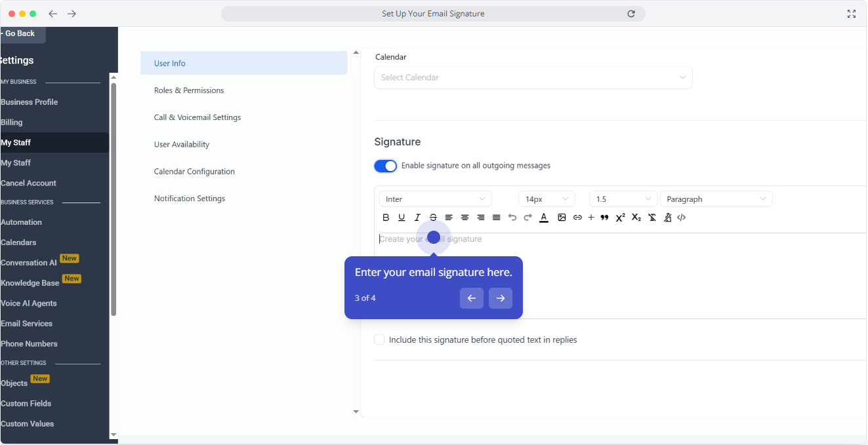Select the User Info tab

pos(243,63)
